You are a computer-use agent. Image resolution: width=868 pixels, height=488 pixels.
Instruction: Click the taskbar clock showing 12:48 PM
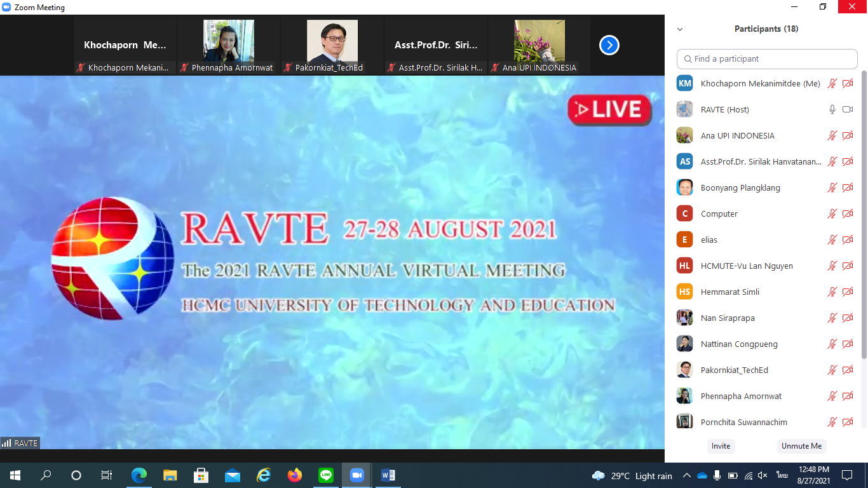pos(815,475)
